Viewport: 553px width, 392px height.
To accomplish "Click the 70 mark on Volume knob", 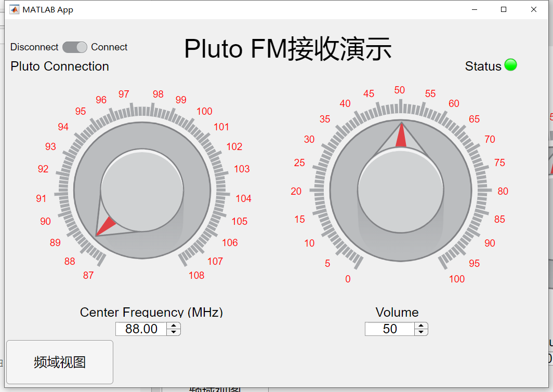I will coord(490,140).
